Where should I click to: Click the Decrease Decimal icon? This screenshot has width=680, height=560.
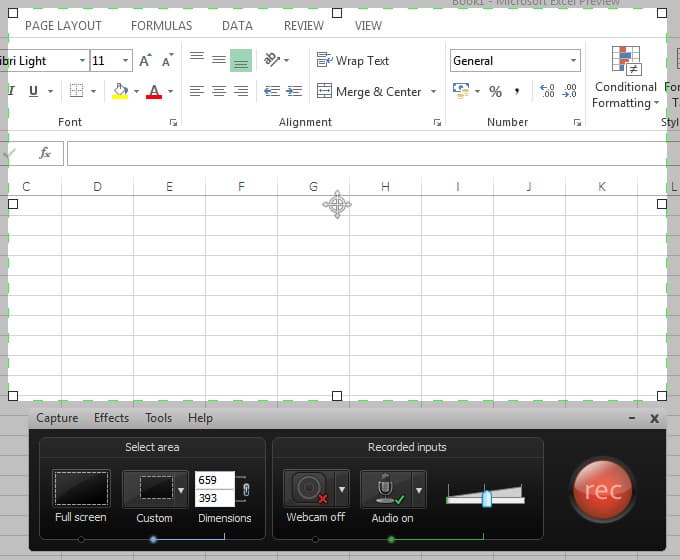pyautogui.click(x=569, y=91)
